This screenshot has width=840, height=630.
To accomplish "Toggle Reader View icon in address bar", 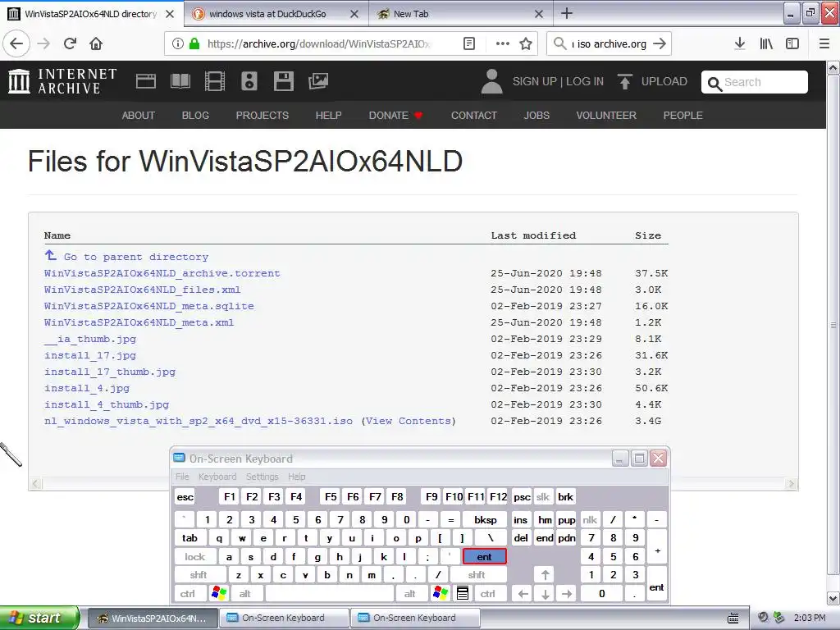I will point(468,43).
